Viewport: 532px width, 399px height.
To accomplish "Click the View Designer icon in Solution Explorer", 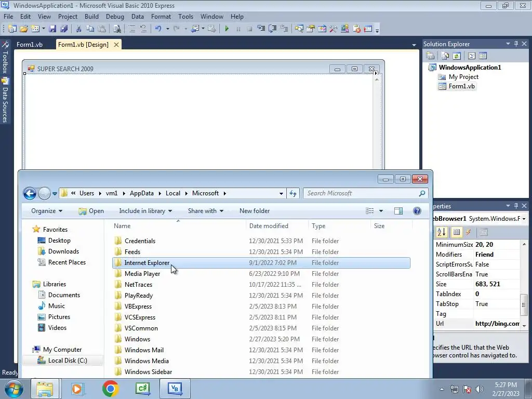I will point(483,56).
